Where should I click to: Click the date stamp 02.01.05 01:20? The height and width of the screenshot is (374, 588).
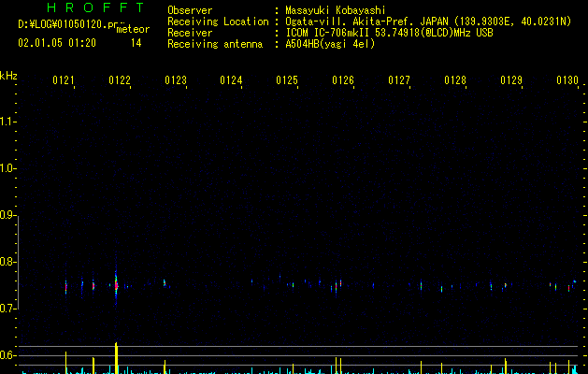click(x=57, y=43)
